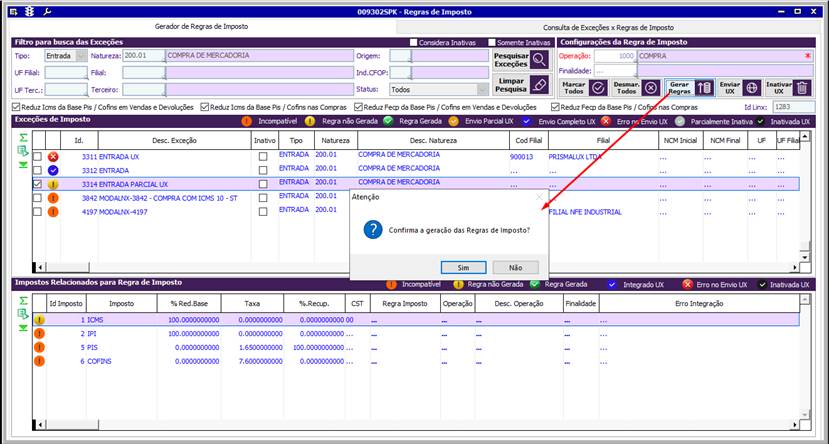Click the Terceiro code input field
The height and width of the screenshot is (444, 829).
click(143, 89)
